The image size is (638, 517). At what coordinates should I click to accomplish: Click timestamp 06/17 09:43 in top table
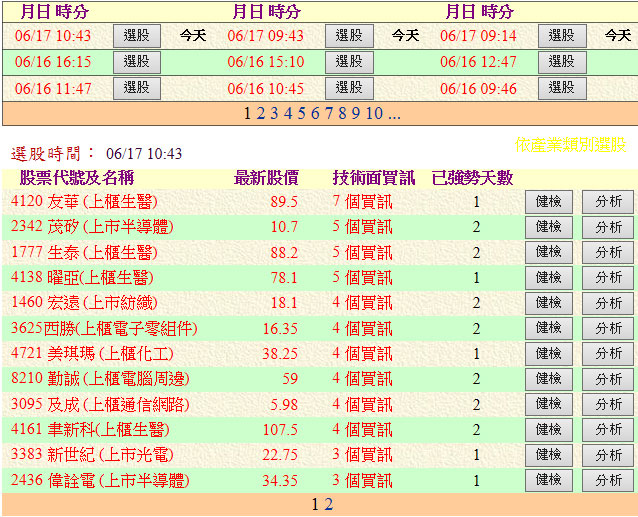pyautogui.click(x=266, y=36)
